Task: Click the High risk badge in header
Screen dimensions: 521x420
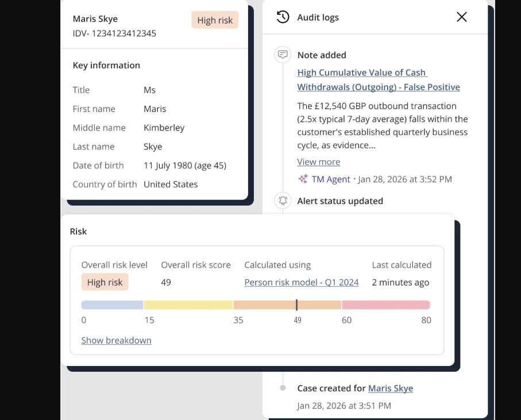Action: click(215, 20)
